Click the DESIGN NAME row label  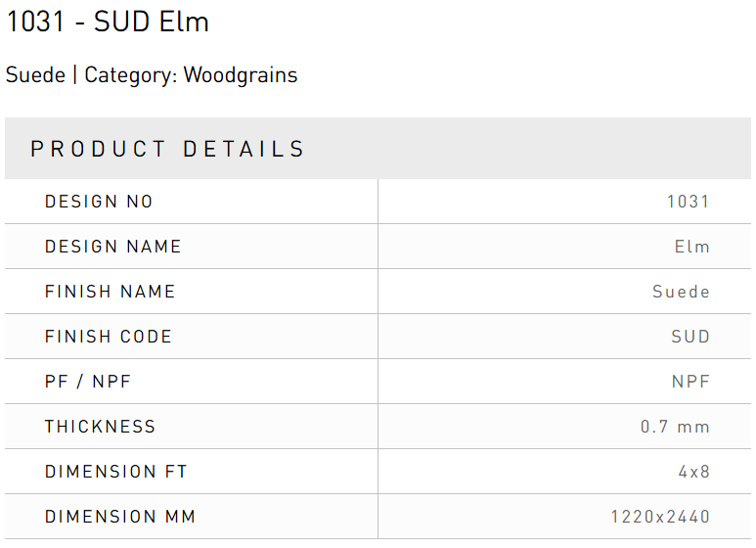click(x=113, y=247)
